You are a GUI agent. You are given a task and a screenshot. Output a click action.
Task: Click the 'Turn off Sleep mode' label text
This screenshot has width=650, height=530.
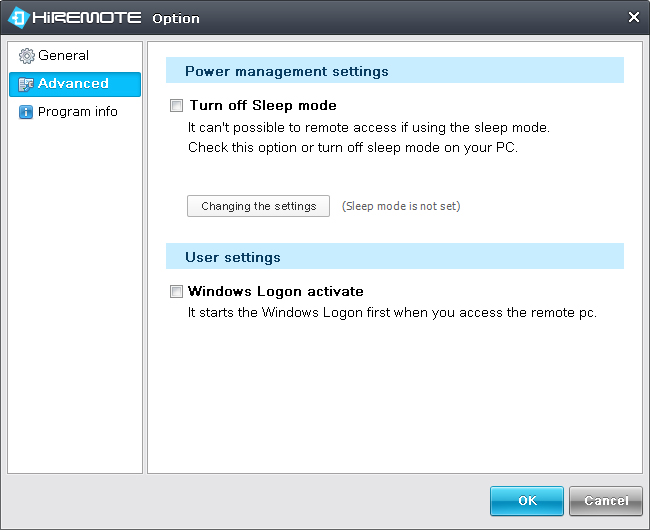[x=263, y=105]
